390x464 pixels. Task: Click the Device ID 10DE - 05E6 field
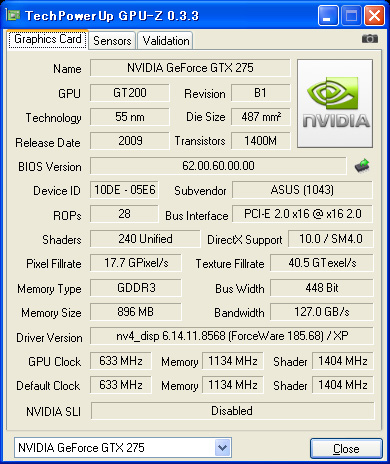pyautogui.click(x=124, y=190)
